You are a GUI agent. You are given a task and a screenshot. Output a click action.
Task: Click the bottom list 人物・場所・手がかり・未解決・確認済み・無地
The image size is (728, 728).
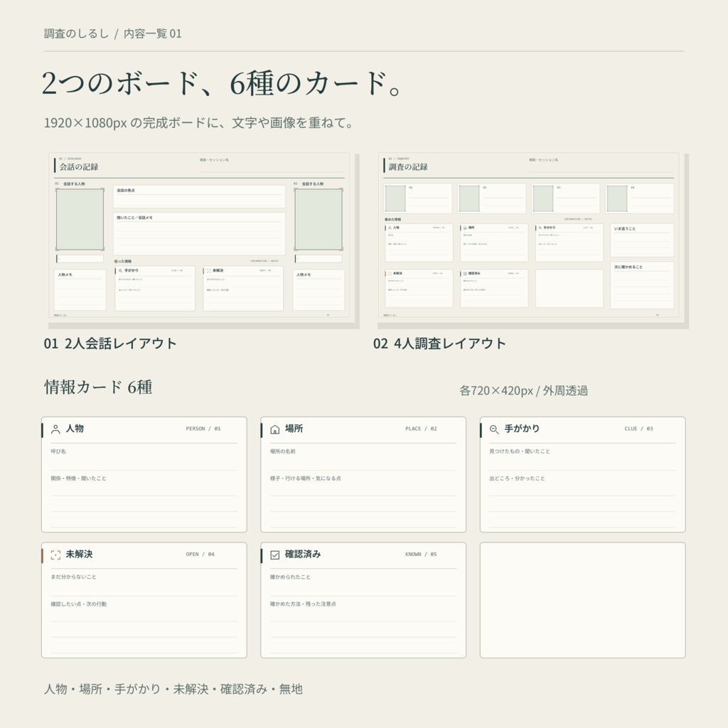point(173,689)
